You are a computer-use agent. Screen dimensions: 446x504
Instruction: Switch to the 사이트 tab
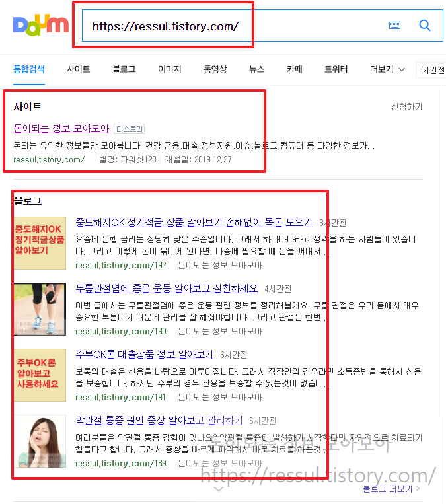point(78,69)
